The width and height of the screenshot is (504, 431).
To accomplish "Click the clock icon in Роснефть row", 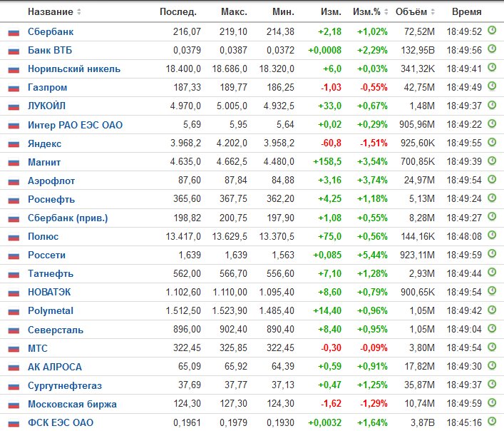I will click(492, 198).
